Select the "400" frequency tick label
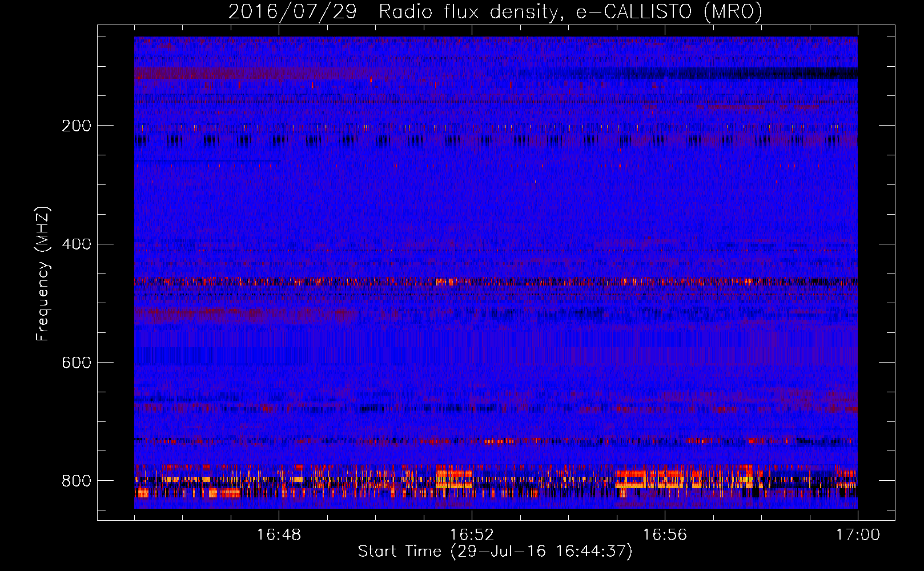924x571 pixels. [x=77, y=244]
